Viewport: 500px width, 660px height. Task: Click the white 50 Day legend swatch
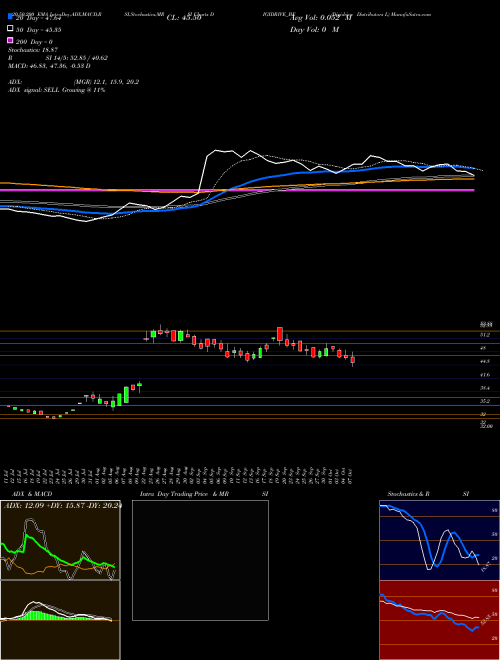pyautogui.click(x=10, y=29)
